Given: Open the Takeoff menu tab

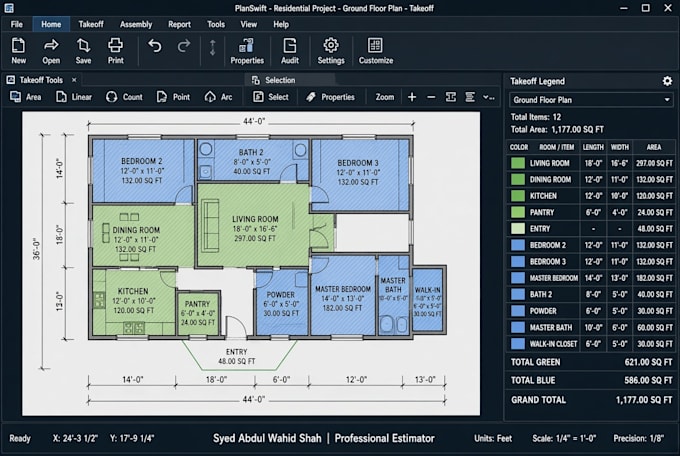Looking at the screenshot, I should click(x=91, y=24).
